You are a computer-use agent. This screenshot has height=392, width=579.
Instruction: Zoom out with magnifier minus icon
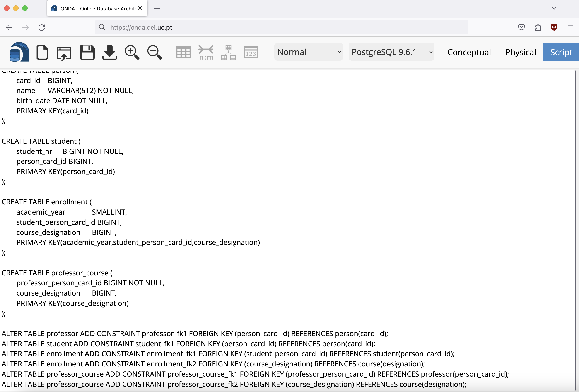(x=154, y=52)
